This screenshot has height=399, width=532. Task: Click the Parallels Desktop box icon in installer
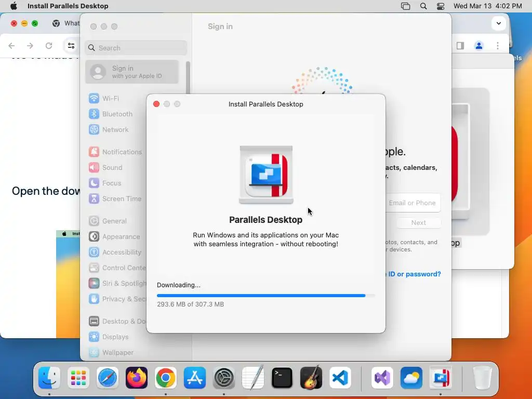[x=266, y=175]
